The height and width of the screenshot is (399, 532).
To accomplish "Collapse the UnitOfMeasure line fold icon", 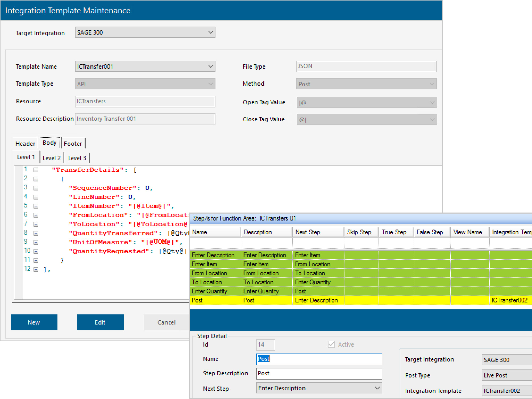I will point(36,242).
